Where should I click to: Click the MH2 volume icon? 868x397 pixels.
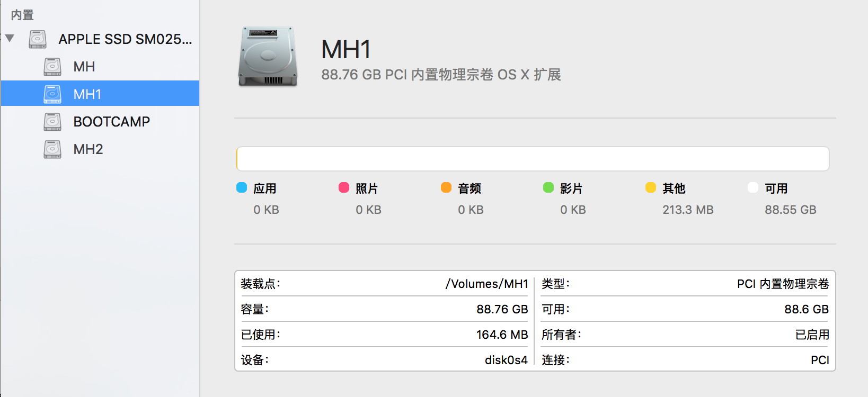pos(52,149)
